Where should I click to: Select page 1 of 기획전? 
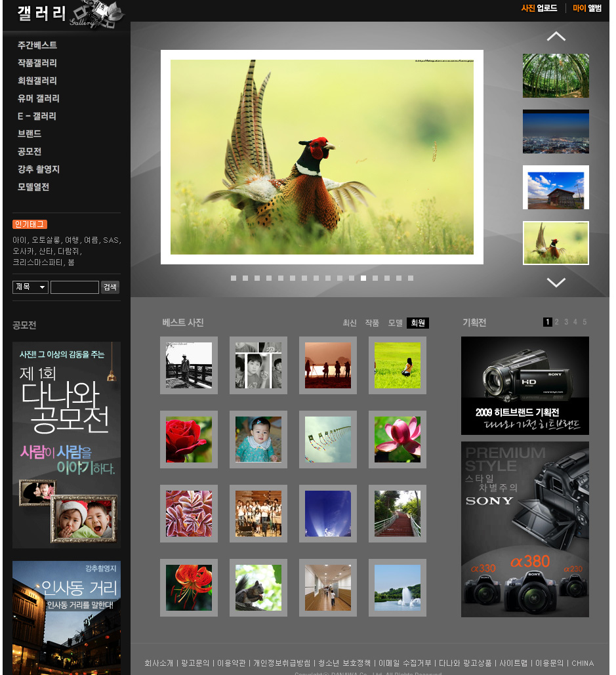(x=548, y=322)
